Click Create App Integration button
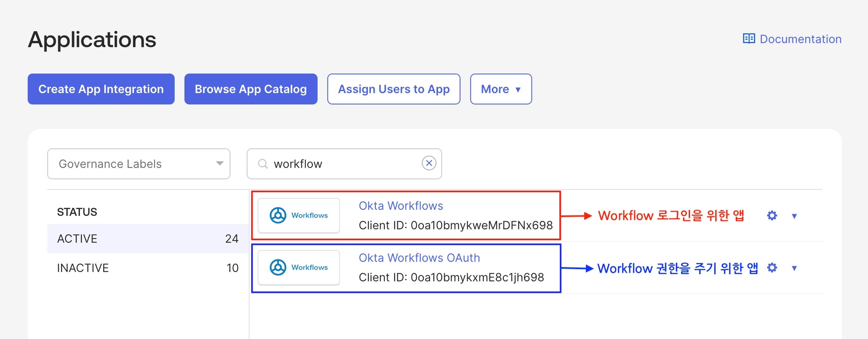This screenshot has height=339, width=868. point(101,89)
